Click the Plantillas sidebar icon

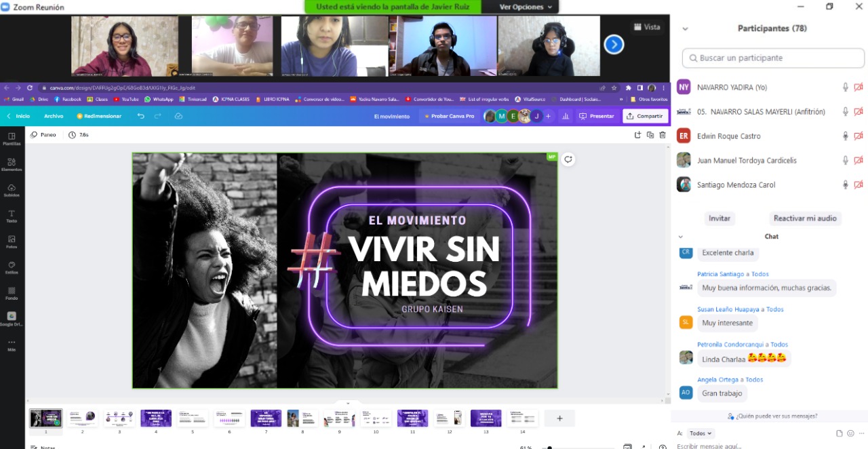(x=12, y=139)
